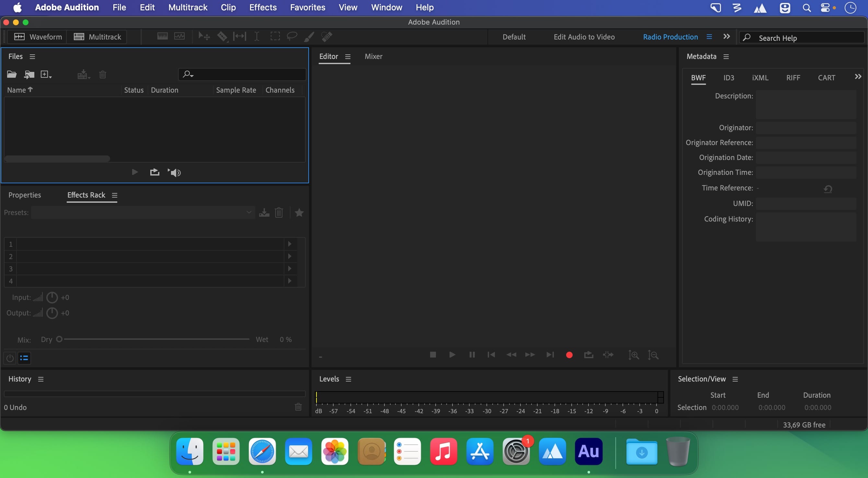
Task: Select the Edit Audio to Video workspace
Action: (584, 37)
